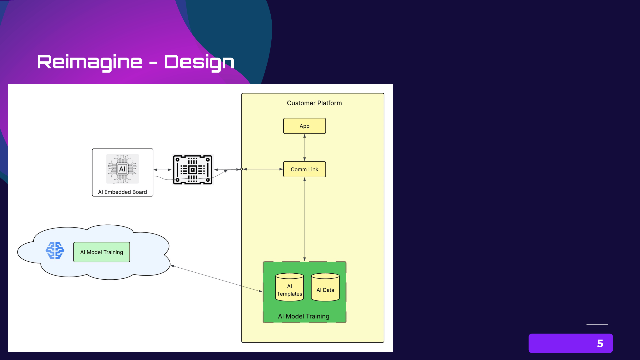Click the AI chip image on the Embedded Board
640x360 pixels.
122,169
